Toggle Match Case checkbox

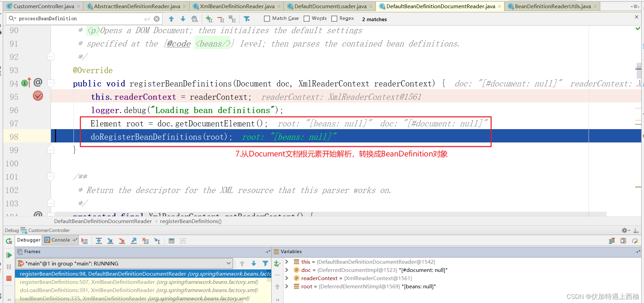coord(267,19)
